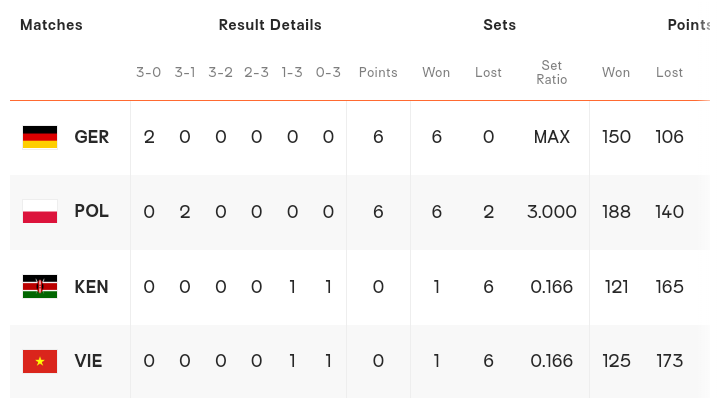This screenshot has width=720, height=398.
Task: Select the Matches column header
Action: [x=51, y=25]
